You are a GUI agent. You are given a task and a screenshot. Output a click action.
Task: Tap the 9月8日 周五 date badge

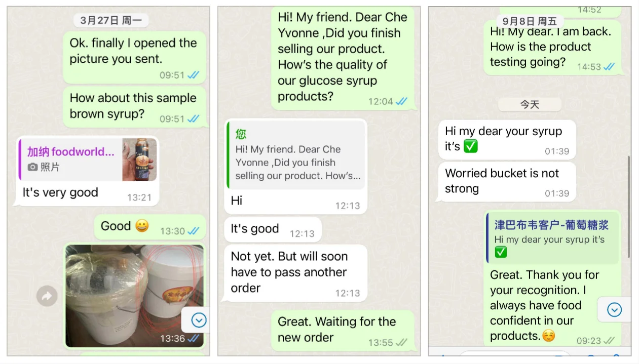pos(530,21)
